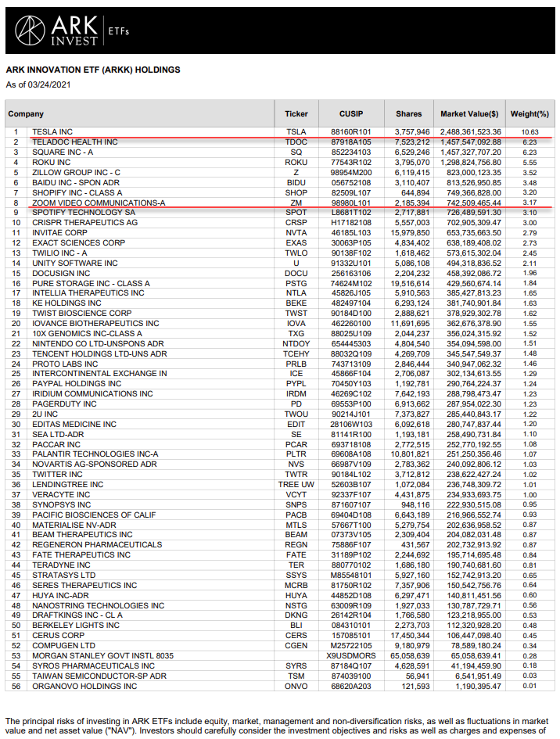The height and width of the screenshot is (739, 560).
Task: Click the Company column header
Action: (26, 113)
